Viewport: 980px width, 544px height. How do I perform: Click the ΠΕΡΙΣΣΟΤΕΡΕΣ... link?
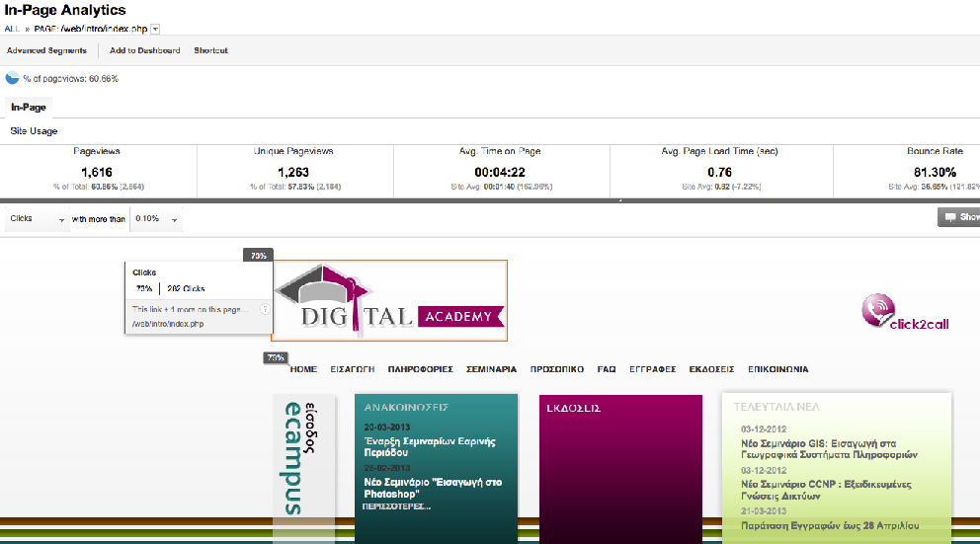click(x=396, y=506)
